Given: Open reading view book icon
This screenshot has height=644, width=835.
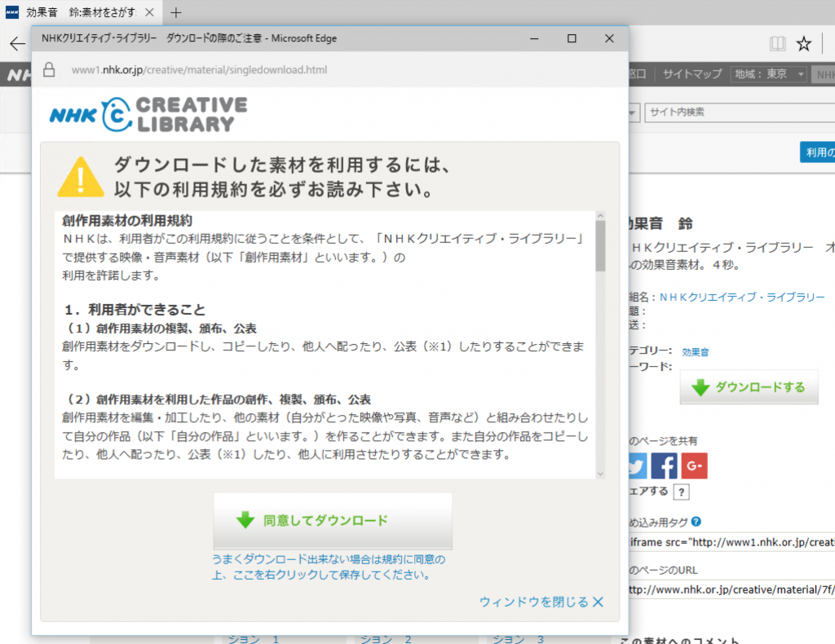Looking at the screenshot, I should (777, 44).
